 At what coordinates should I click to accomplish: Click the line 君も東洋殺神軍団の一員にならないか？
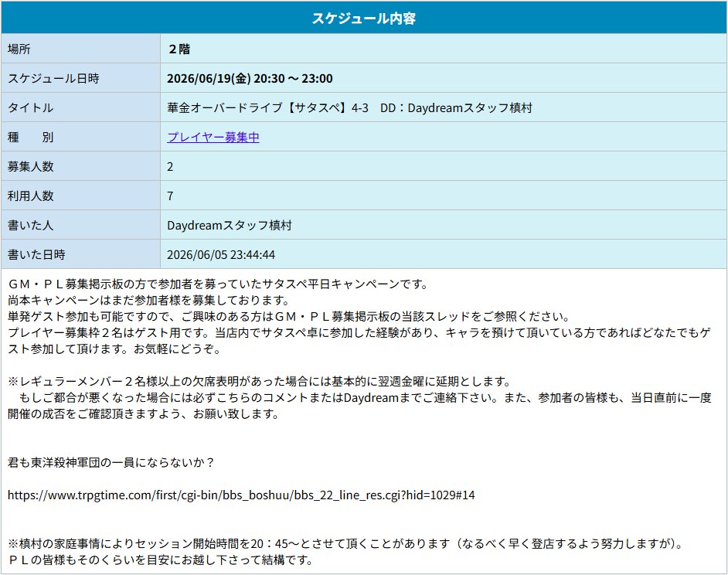111,462
